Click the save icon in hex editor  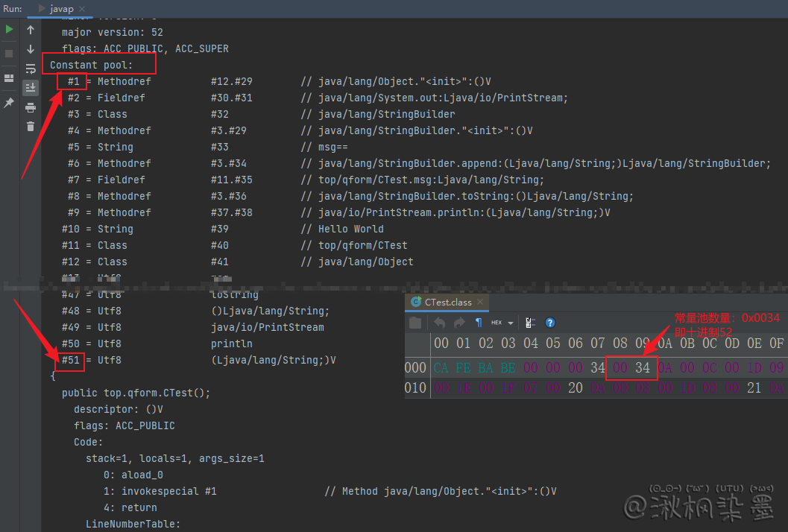click(x=416, y=323)
